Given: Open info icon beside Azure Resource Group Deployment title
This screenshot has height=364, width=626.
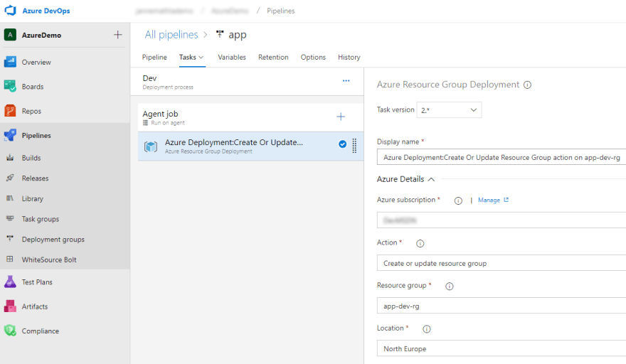Looking at the screenshot, I should point(527,85).
